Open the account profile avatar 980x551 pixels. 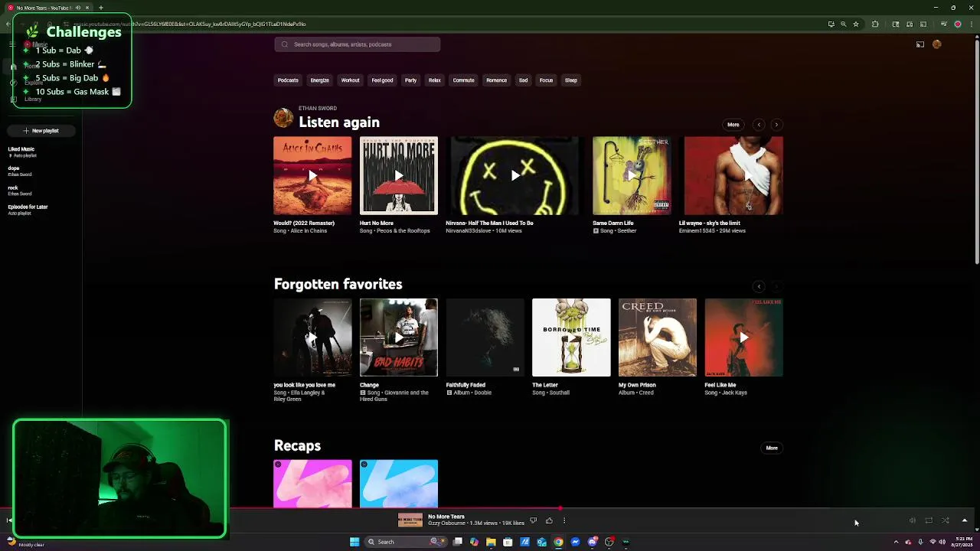pos(936,44)
